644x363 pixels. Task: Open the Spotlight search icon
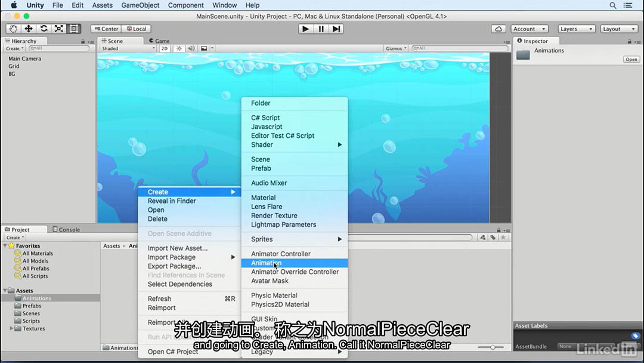coord(613,5)
